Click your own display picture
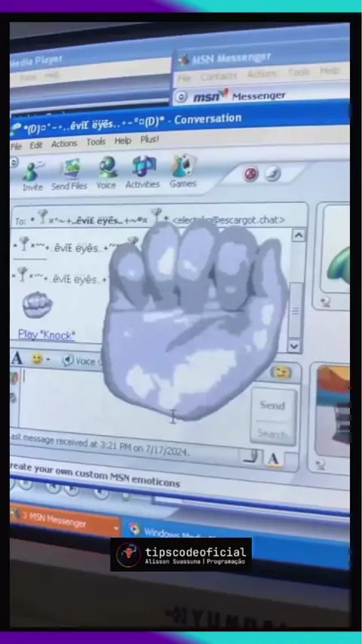The width and height of the screenshot is (362, 644). coord(333,411)
